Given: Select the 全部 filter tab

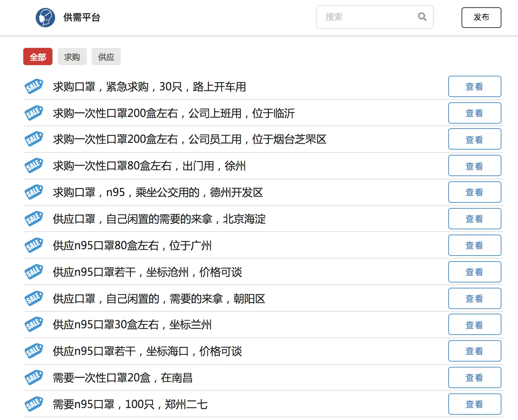Looking at the screenshot, I should 38,57.
